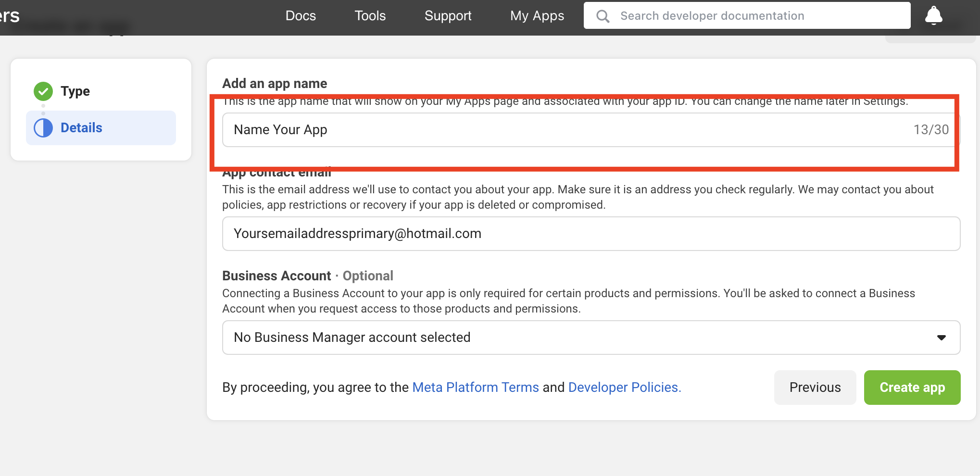The image size is (980, 476).
Task: Click the half-filled circle icon beside Details
Action: [43, 128]
